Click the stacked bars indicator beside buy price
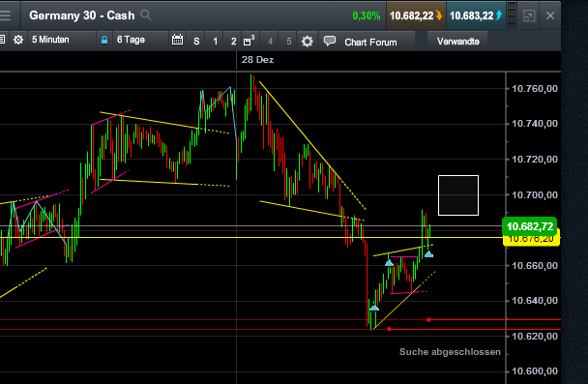 (x=512, y=15)
